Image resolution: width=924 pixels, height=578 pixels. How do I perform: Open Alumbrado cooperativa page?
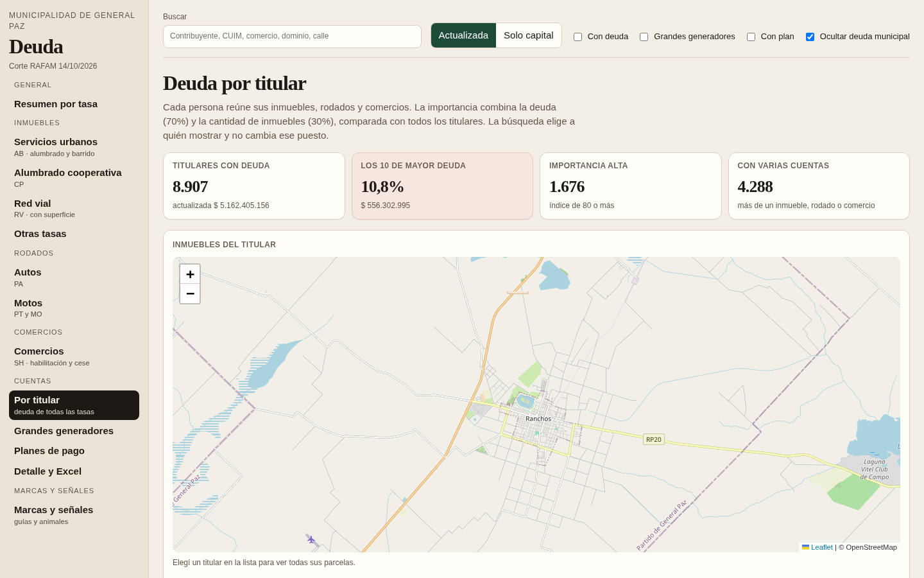point(74,177)
